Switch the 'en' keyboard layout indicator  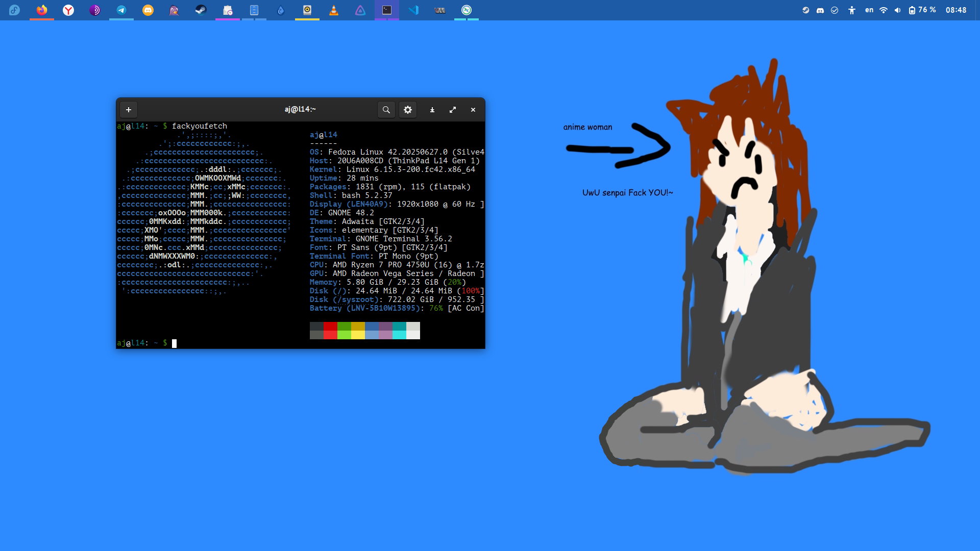click(x=869, y=10)
